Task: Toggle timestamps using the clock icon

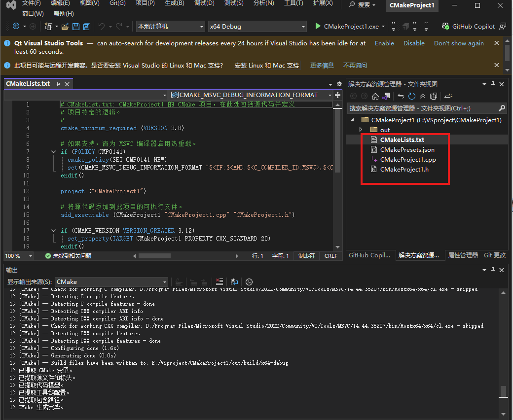Action: pos(249,281)
